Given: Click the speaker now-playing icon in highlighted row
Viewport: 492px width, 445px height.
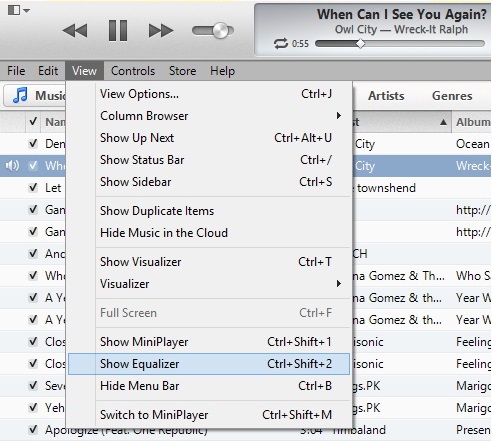Looking at the screenshot, I should pyautogui.click(x=12, y=165).
